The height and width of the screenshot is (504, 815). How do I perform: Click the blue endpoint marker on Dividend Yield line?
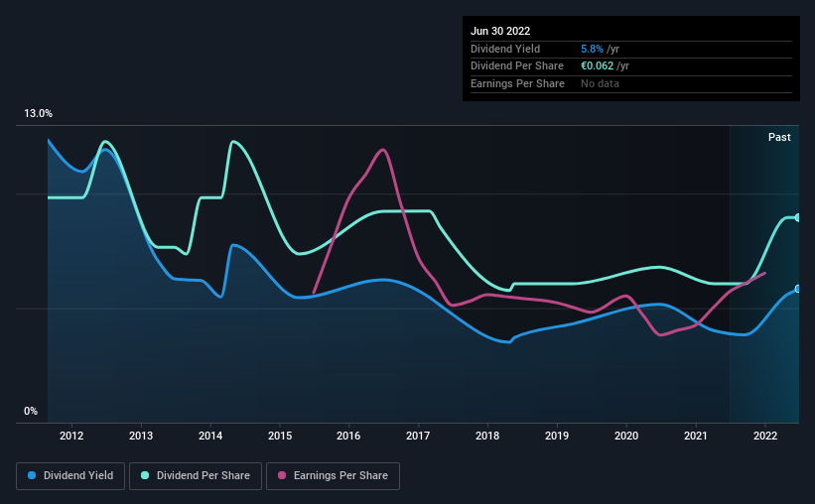tap(797, 289)
